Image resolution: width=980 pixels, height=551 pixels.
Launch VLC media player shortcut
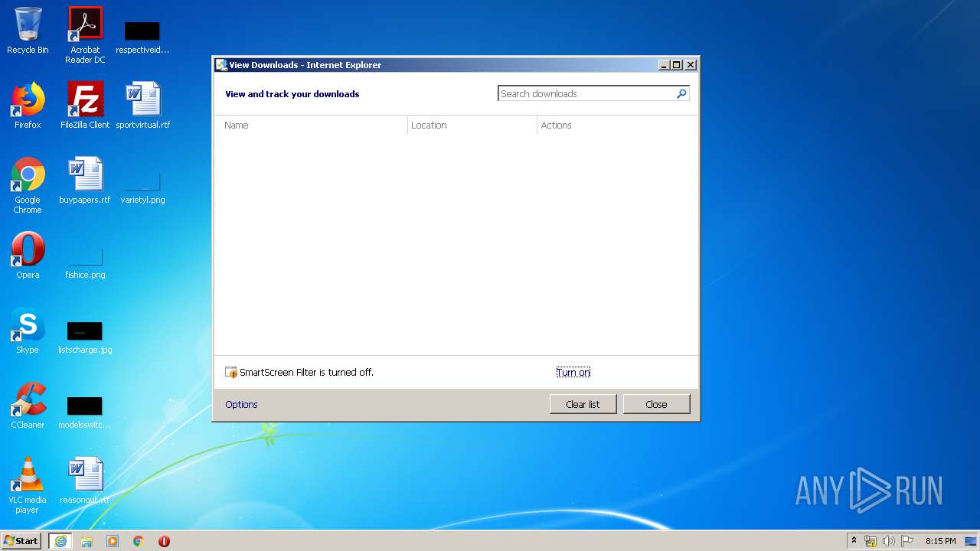(x=28, y=485)
